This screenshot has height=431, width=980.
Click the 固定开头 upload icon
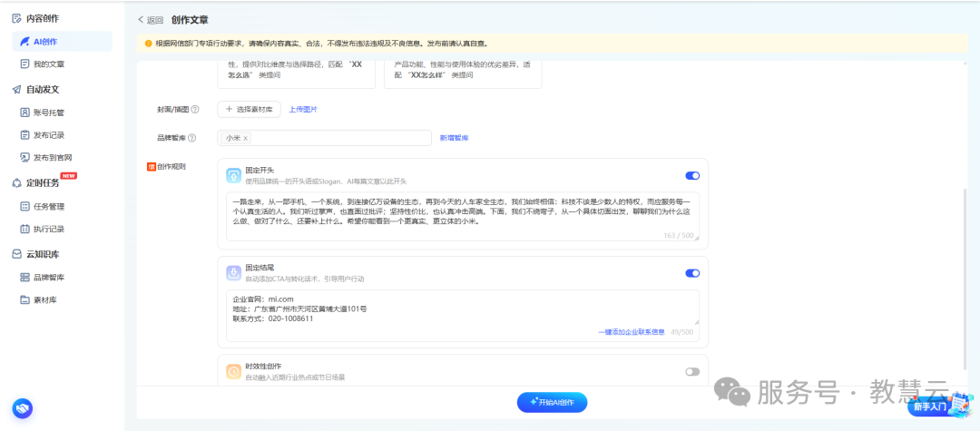point(234,175)
